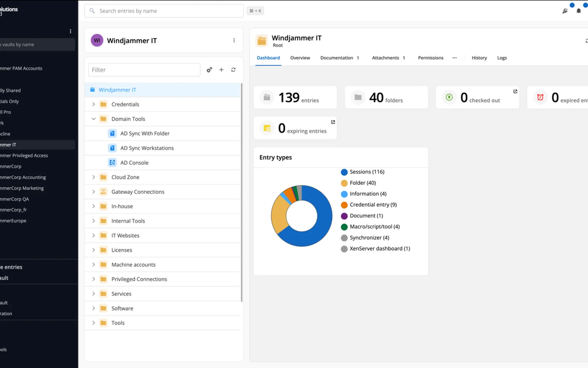Select the AD Sync With Folder entry
The width and height of the screenshot is (588, 368).
pyautogui.click(x=163, y=134)
